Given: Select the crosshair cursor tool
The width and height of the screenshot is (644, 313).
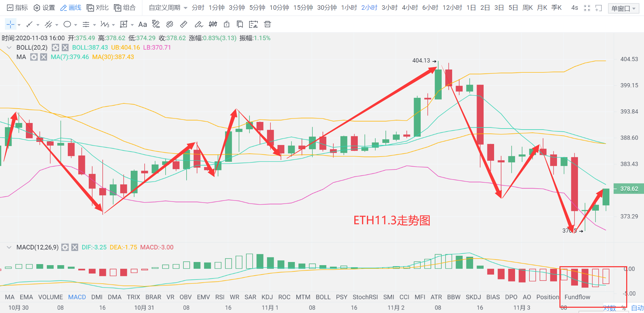Looking at the screenshot, I should pyautogui.click(x=10, y=24).
